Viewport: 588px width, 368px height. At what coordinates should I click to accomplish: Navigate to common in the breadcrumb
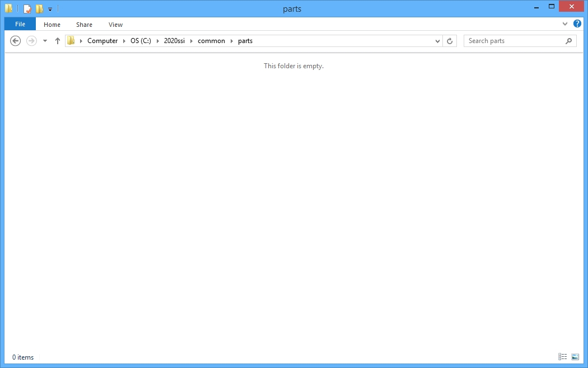(211, 41)
